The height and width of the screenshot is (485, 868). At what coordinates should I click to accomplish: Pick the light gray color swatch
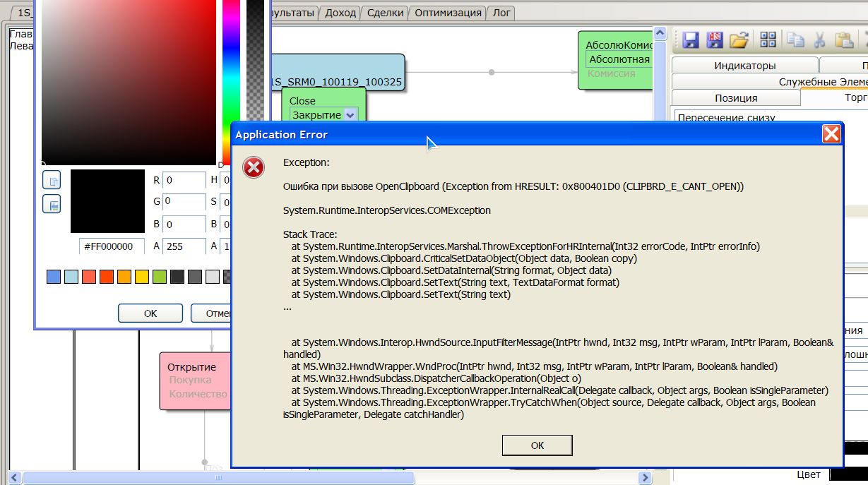(x=213, y=277)
